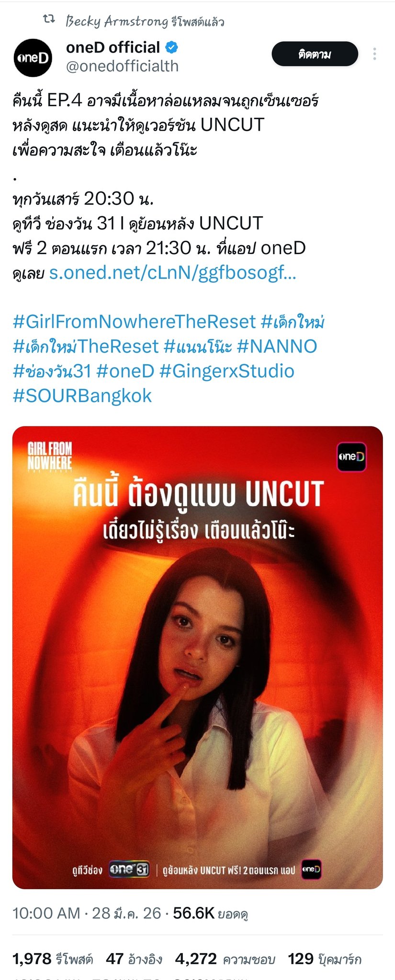Image resolution: width=395 pixels, height=980 pixels.
Task: Open hashtag #เด็กใหม่
Action: click(293, 322)
